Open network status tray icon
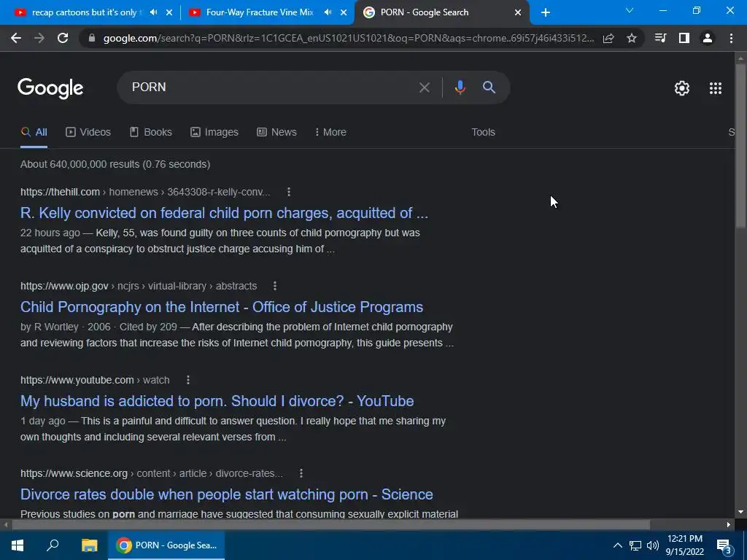This screenshot has width=747, height=560. click(x=635, y=545)
